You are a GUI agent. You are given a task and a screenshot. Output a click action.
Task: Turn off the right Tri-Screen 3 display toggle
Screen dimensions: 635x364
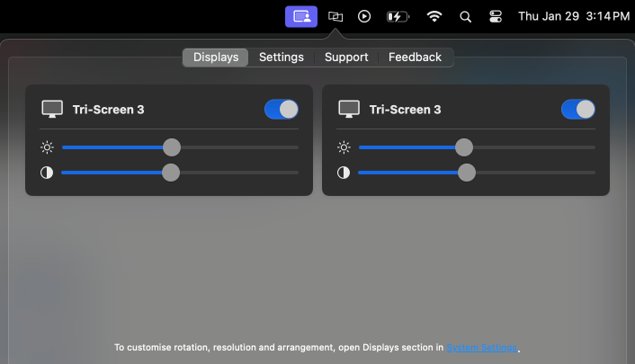[577, 110]
